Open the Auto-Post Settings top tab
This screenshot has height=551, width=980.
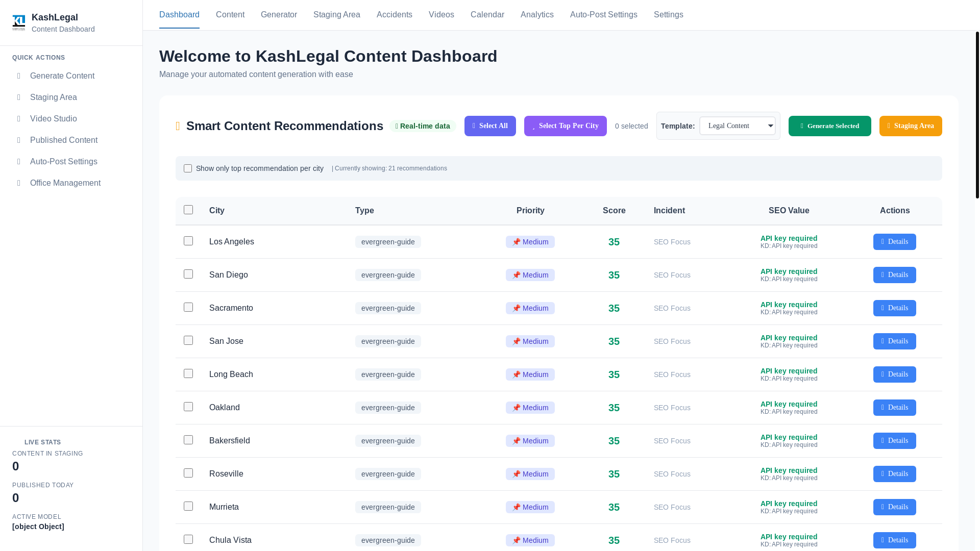604,15
